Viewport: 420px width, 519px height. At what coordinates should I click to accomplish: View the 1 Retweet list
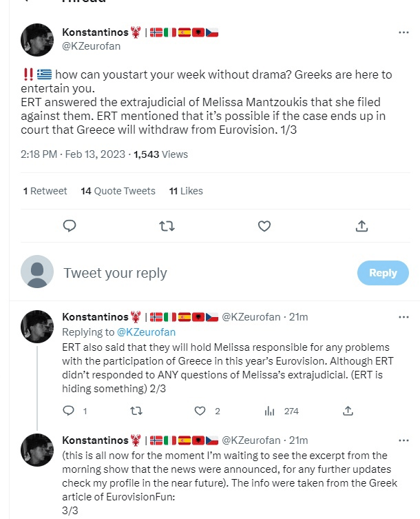tap(45, 191)
